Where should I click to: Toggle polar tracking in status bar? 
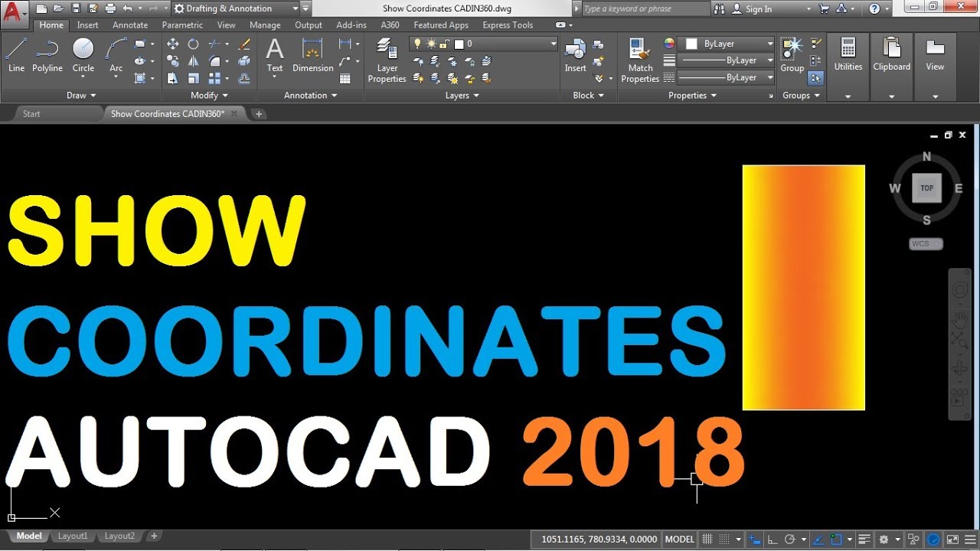[x=790, y=539]
